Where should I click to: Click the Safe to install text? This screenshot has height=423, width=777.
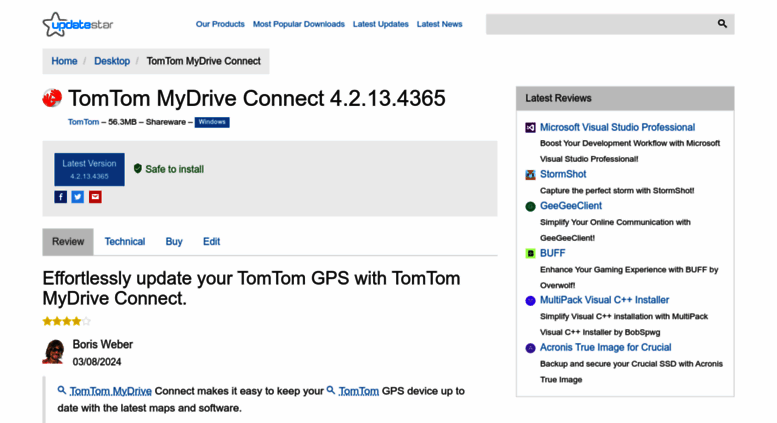[174, 169]
